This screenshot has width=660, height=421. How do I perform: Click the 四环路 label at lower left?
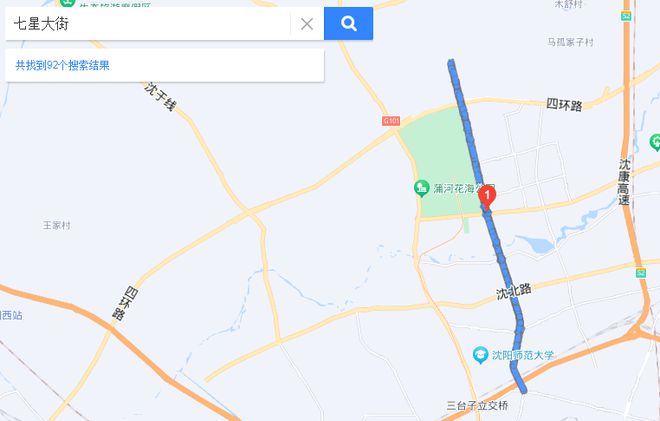[125, 303]
